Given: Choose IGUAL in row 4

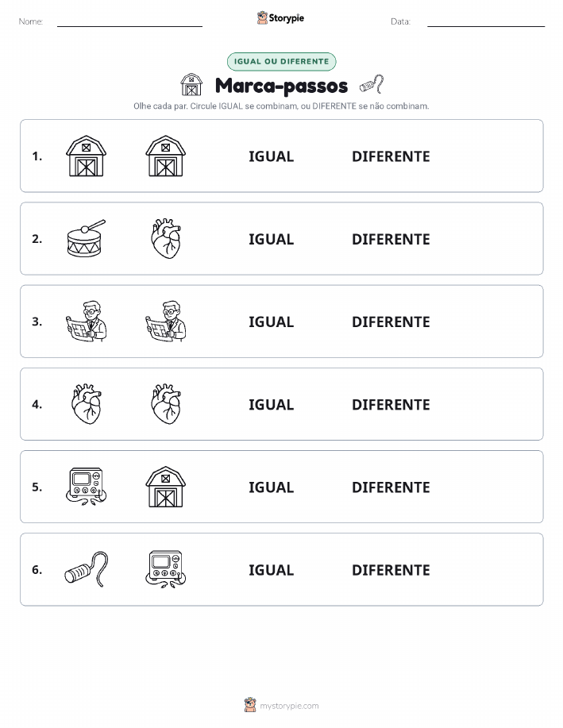Looking at the screenshot, I should 272,404.
